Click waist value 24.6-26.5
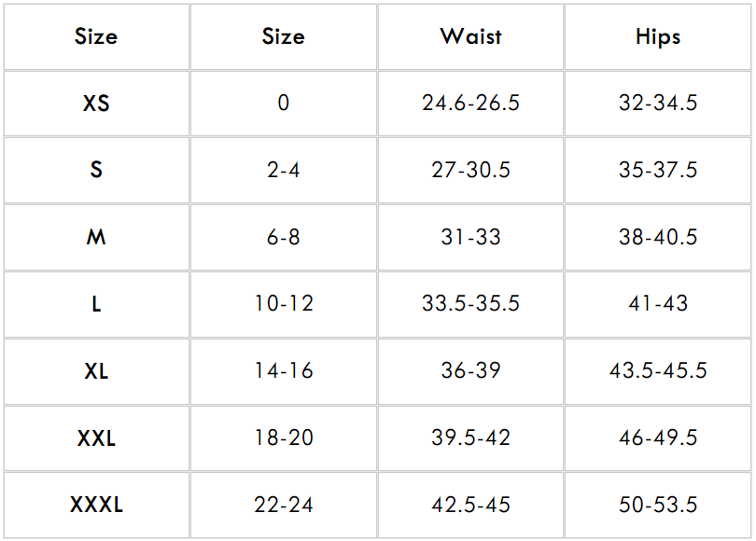Viewport: 756px width, 541px height. point(470,103)
